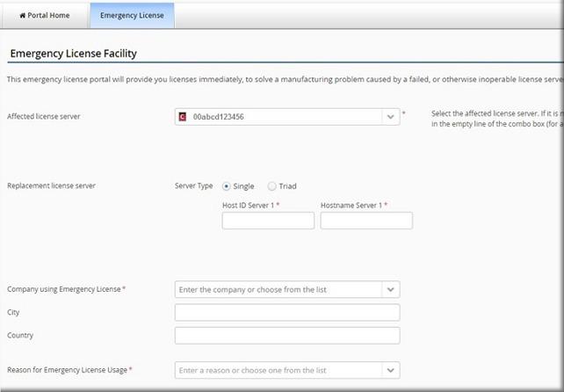Select the Country text field
The height and width of the screenshot is (392, 564).
point(287,335)
